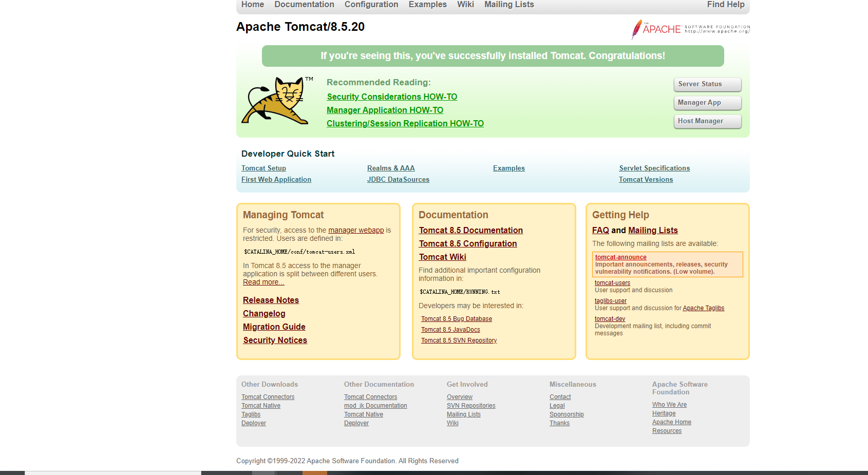Open Tomcat 8.5 Configuration link

tap(468, 243)
